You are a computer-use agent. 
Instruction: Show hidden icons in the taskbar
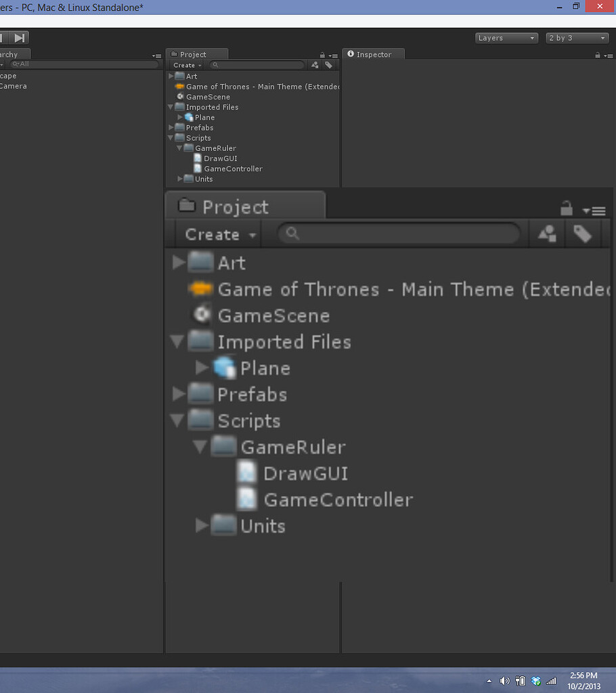(489, 681)
